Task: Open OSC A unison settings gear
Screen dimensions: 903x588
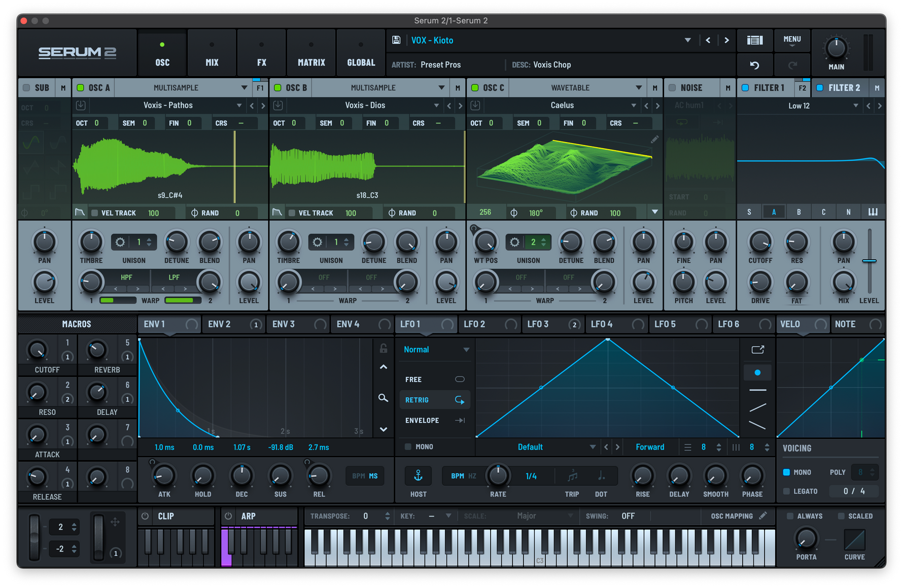Action: [120, 242]
